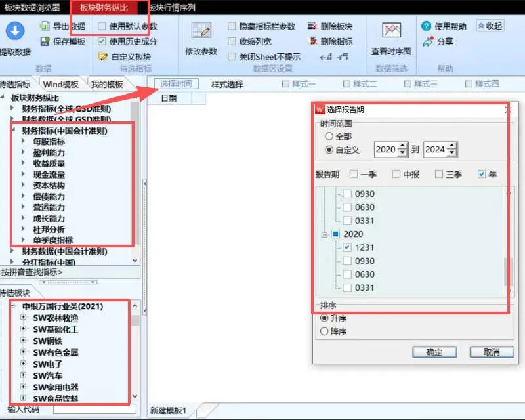
Task: Click 取消 in the report period dialog
Action: click(492, 352)
